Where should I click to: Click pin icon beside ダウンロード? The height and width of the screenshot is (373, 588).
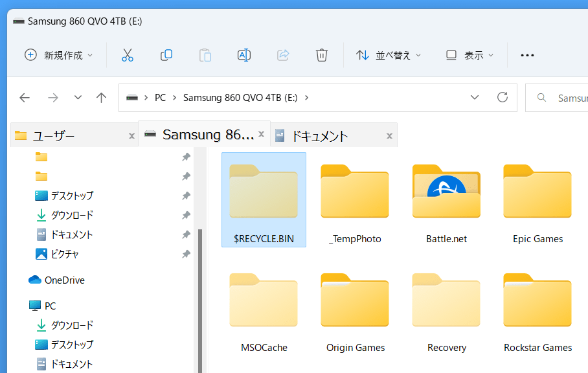(186, 215)
